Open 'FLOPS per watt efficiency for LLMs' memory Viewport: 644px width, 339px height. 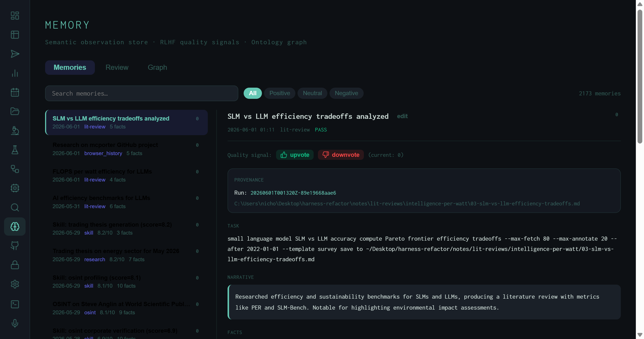click(x=126, y=175)
